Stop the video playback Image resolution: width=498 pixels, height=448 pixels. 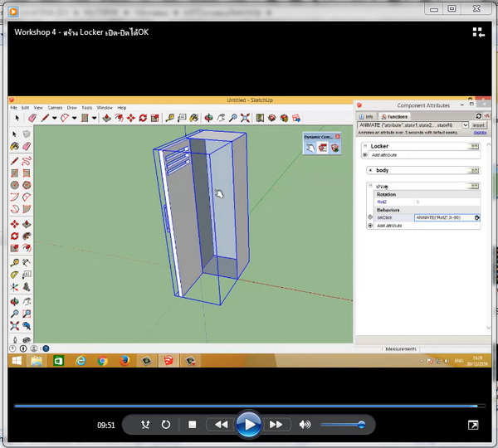click(193, 425)
